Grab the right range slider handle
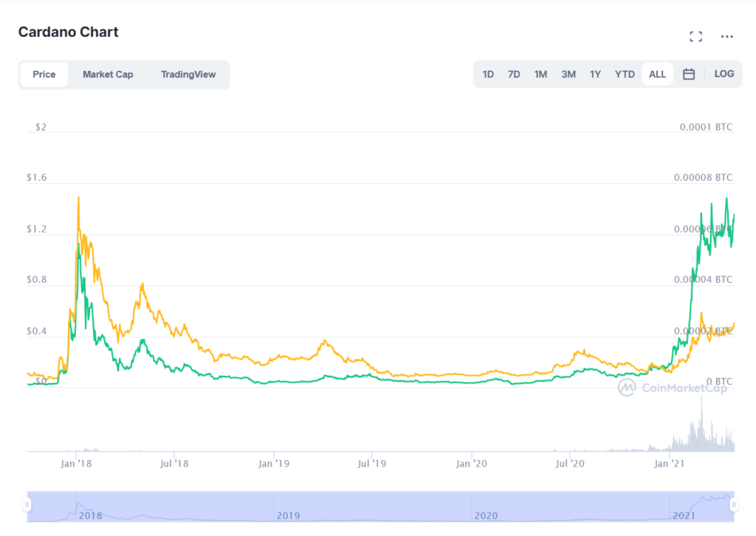The image size is (756, 536). point(734,505)
